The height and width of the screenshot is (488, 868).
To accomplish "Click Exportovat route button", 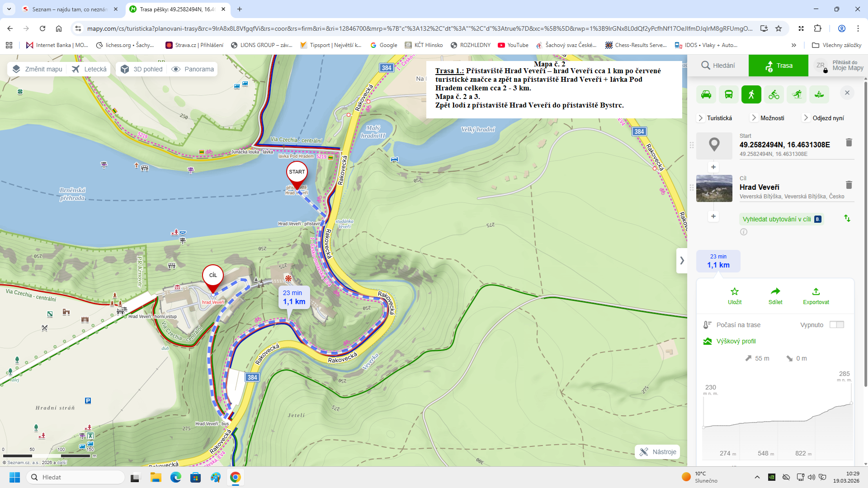I will pyautogui.click(x=816, y=296).
